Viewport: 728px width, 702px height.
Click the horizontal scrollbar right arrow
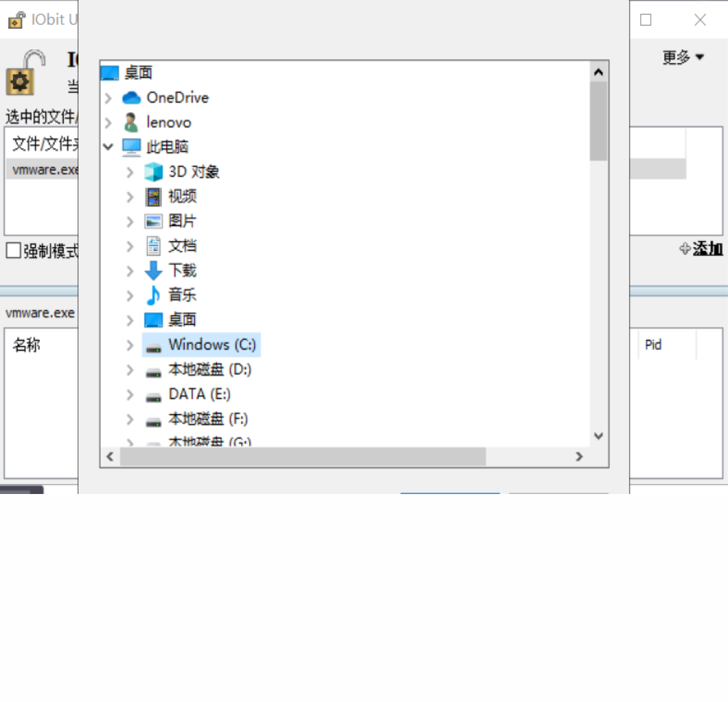click(x=579, y=457)
